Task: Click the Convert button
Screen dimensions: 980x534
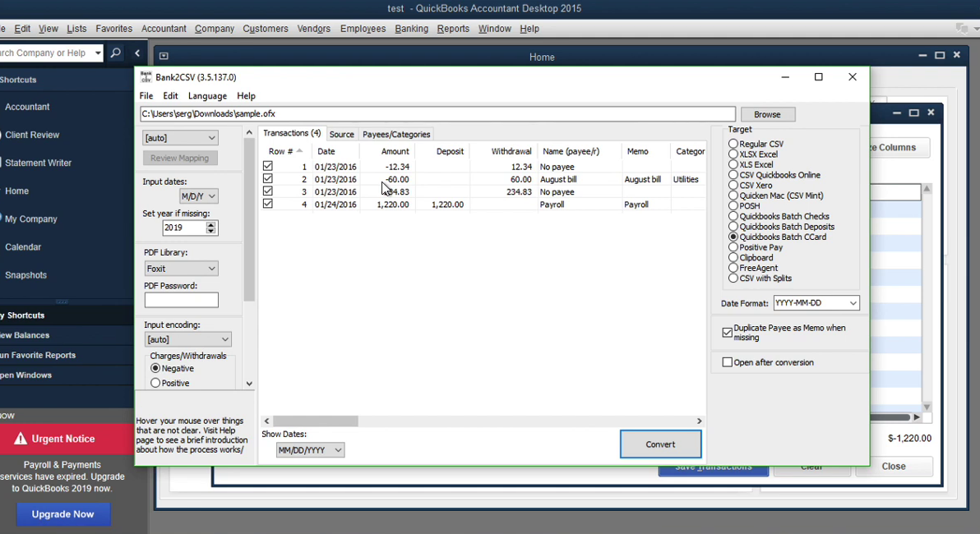Action: point(661,444)
